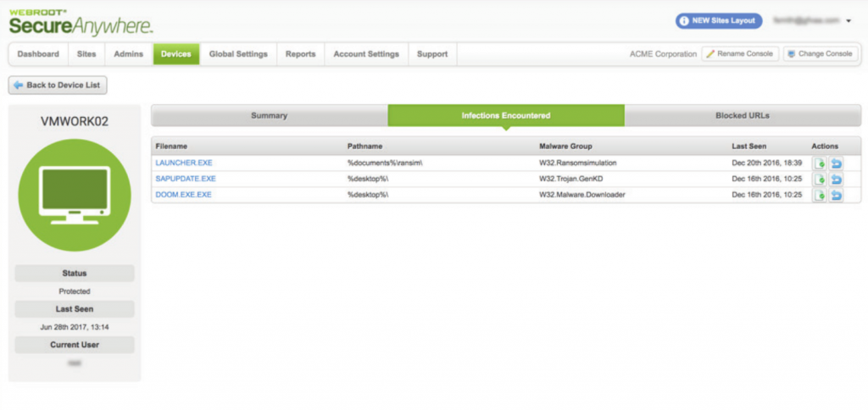Screen dimensions: 868x410
Task: Sort by Pathname column header
Action: coord(364,147)
